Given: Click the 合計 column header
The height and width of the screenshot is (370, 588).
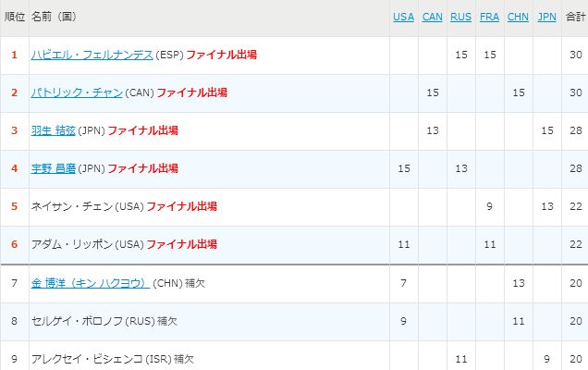Looking at the screenshot, I should click(x=575, y=17).
